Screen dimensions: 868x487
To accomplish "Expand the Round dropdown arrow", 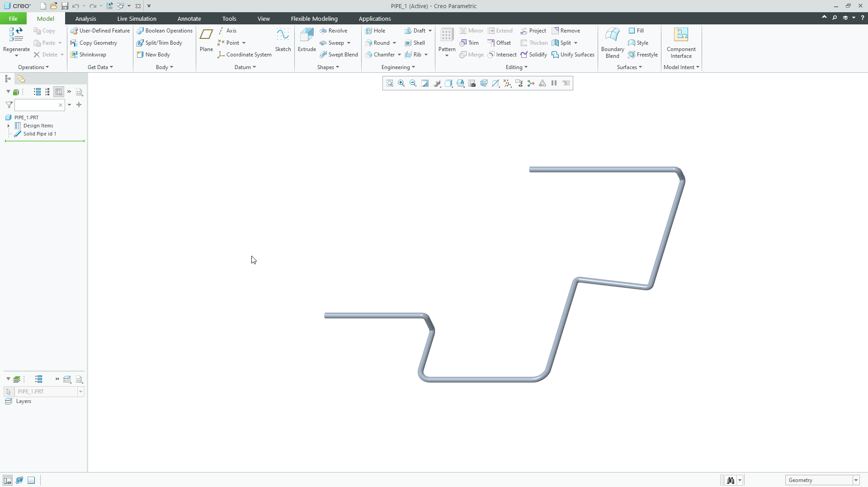I will [394, 43].
